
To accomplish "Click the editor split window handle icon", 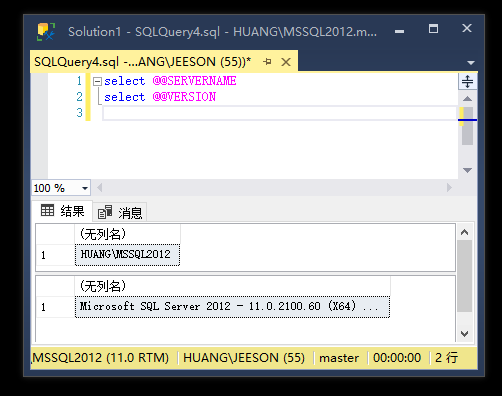I will (467, 81).
